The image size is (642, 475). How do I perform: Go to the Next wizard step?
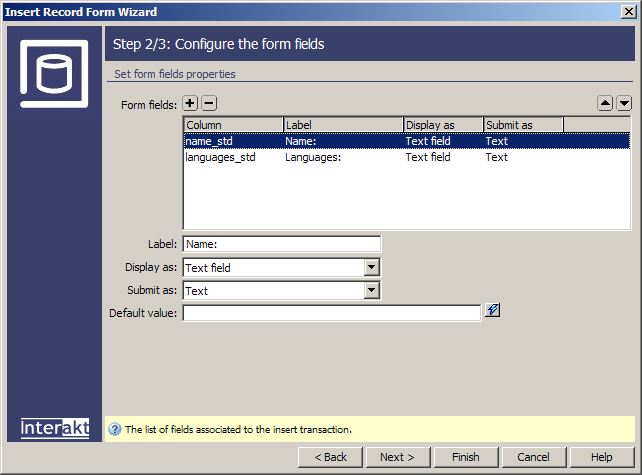[x=397, y=457]
